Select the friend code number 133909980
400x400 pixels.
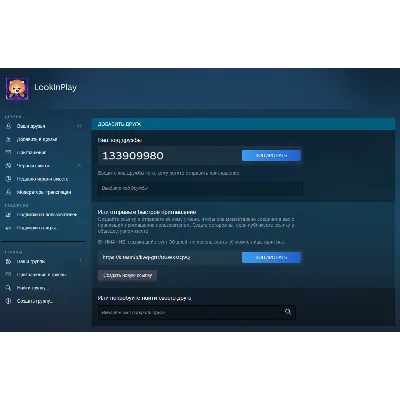pyautogui.click(x=133, y=156)
